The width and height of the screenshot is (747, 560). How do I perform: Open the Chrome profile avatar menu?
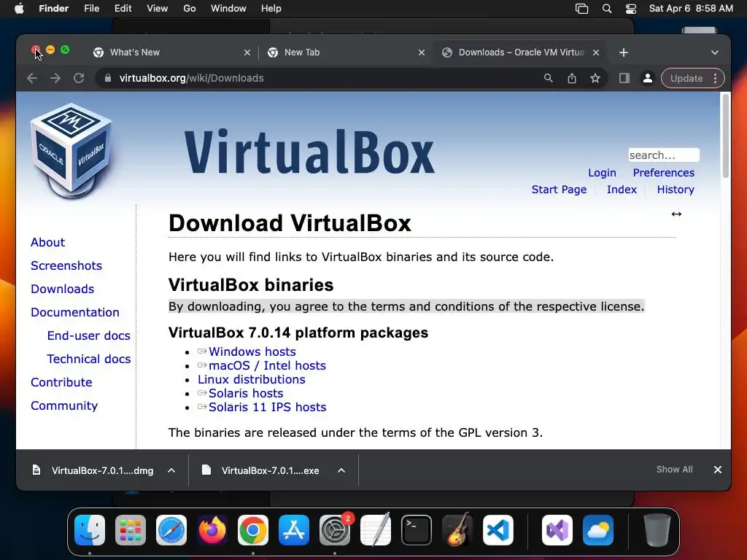pyautogui.click(x=648, y=78)
